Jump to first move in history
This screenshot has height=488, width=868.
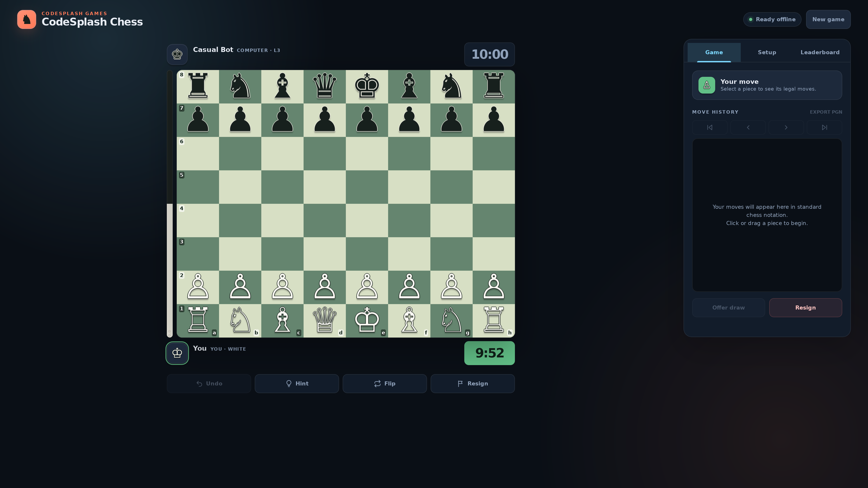(x=710, y=127)
